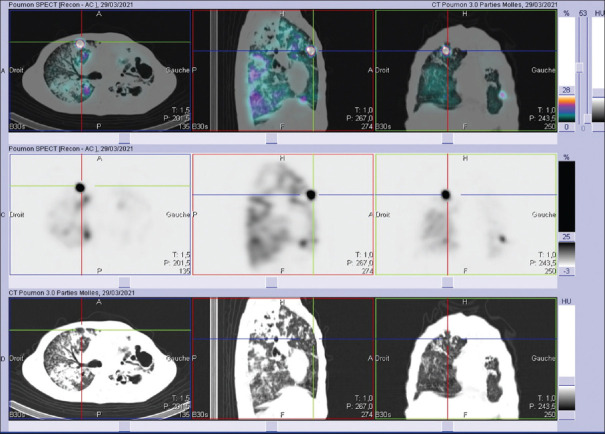The image size is (605, 434).
Task: Select the CT sagittal lung image
Action: 282,359
